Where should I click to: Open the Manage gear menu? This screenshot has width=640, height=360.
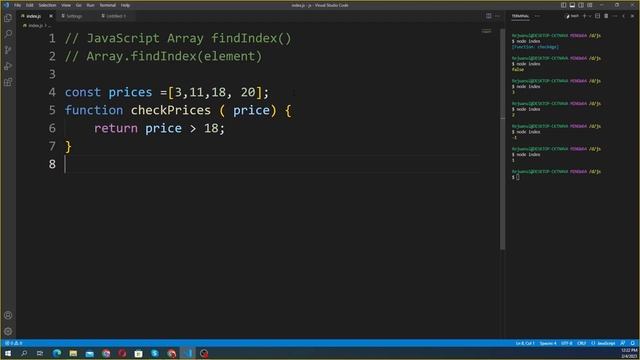pos(8,331)
